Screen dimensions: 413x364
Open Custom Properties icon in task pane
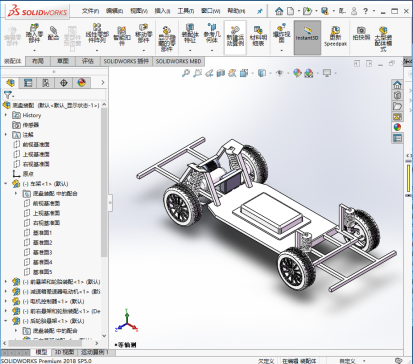tap(397, 138)
